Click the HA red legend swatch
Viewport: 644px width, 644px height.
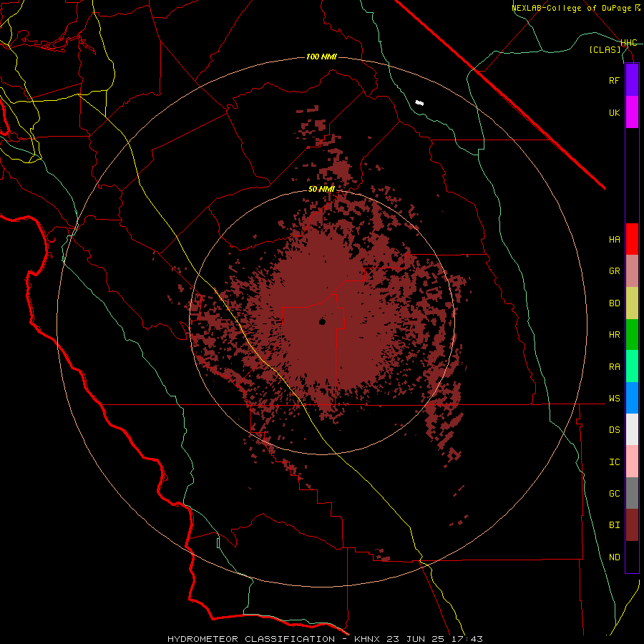pos(632,239)
